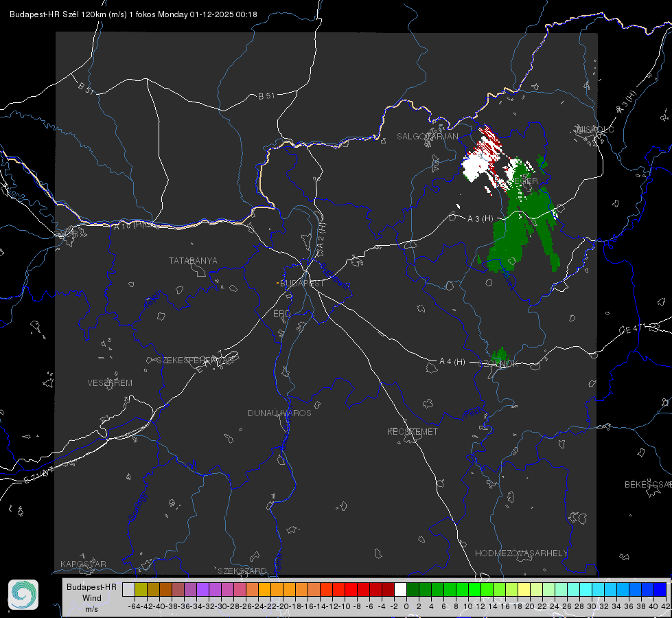
Task: Click the swirl logo icon beside the legend
Action: click(x=23, y=595)
